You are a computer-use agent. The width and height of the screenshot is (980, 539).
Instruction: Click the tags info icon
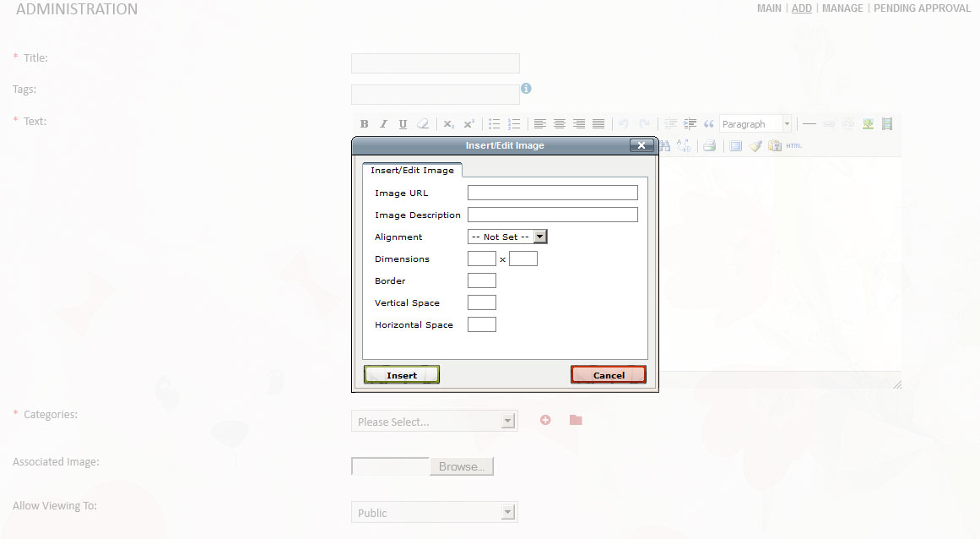click(x=526, y=88)
